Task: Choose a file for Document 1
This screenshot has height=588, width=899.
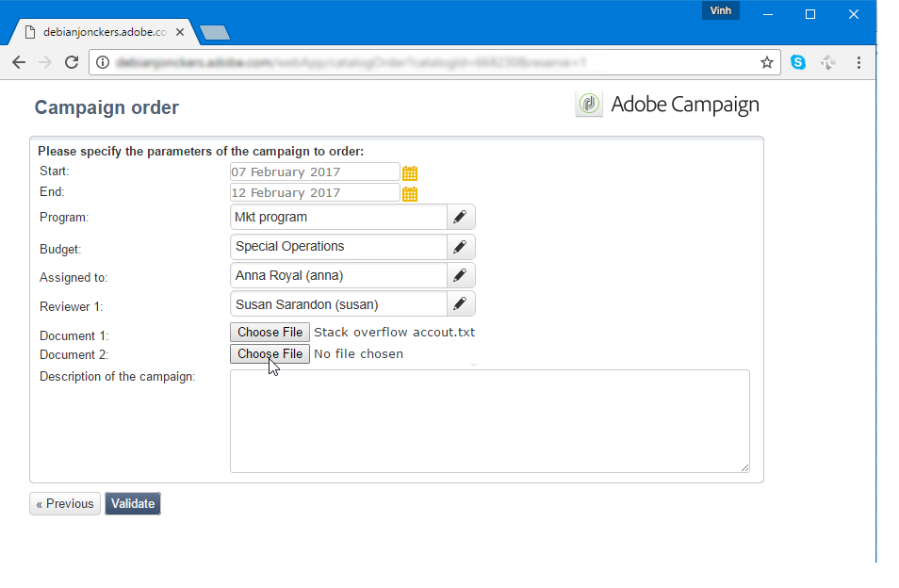Action: point(270,333)
